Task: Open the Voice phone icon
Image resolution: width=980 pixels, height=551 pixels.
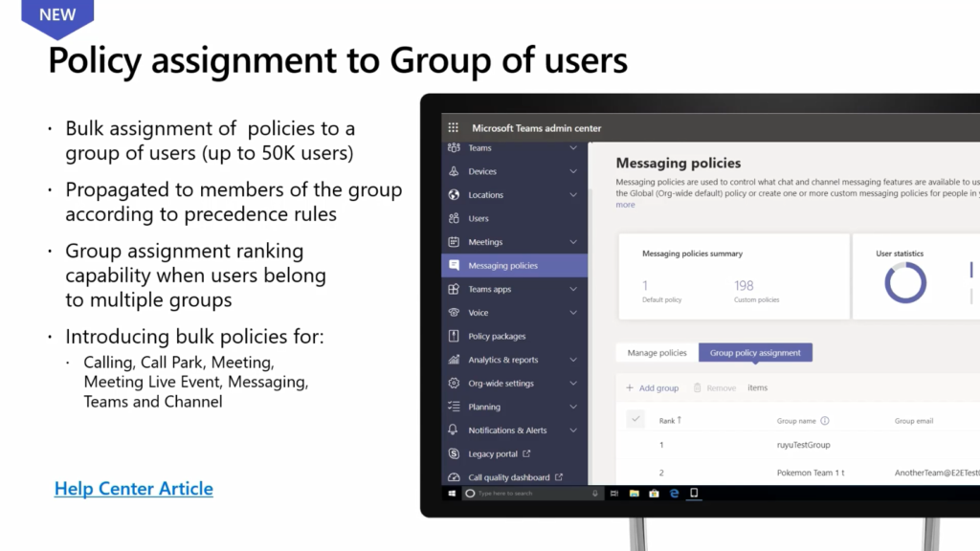Action: point(454,313)
